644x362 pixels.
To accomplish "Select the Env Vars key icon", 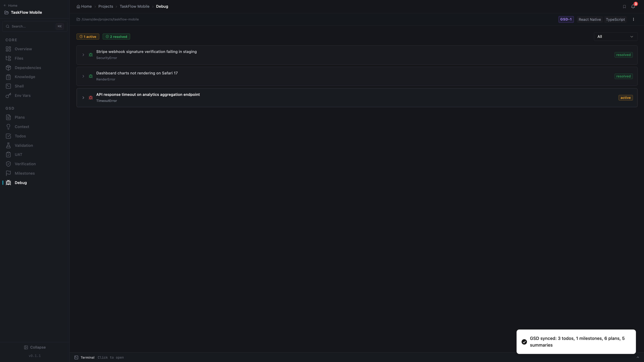I will tap(9, 95).
